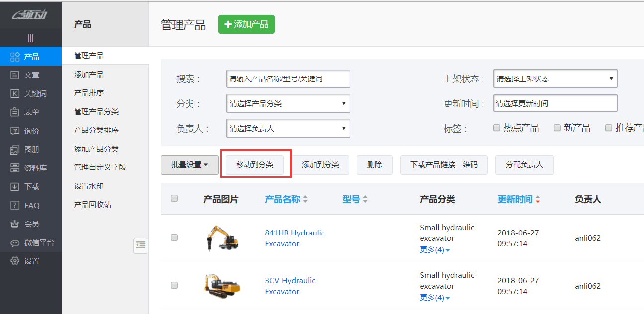Click the 产品 icon in left sidebar
Screen dimensions: 644x314
pos(15,56)
